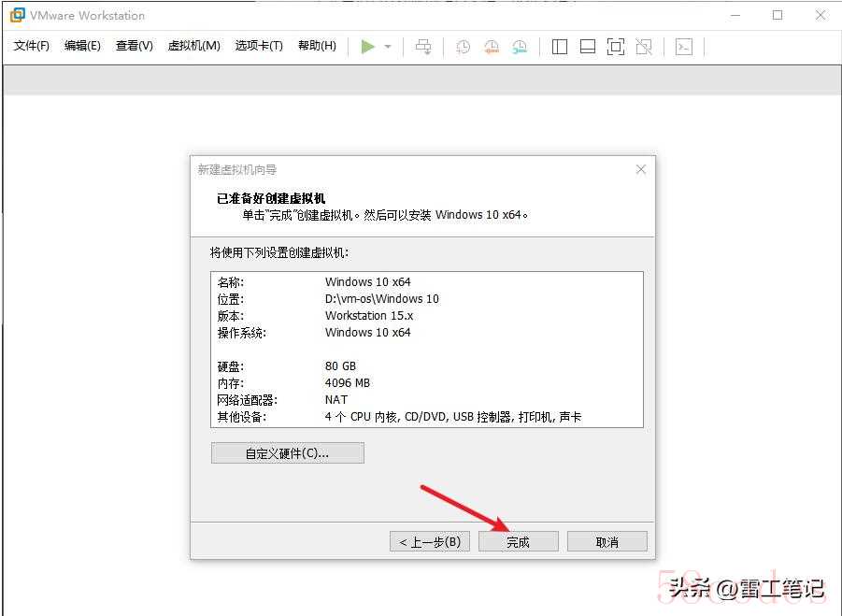Screen dimensions: 842x616
Task: Click the Take Snapshot clock icon
Action: pos(463,47)
